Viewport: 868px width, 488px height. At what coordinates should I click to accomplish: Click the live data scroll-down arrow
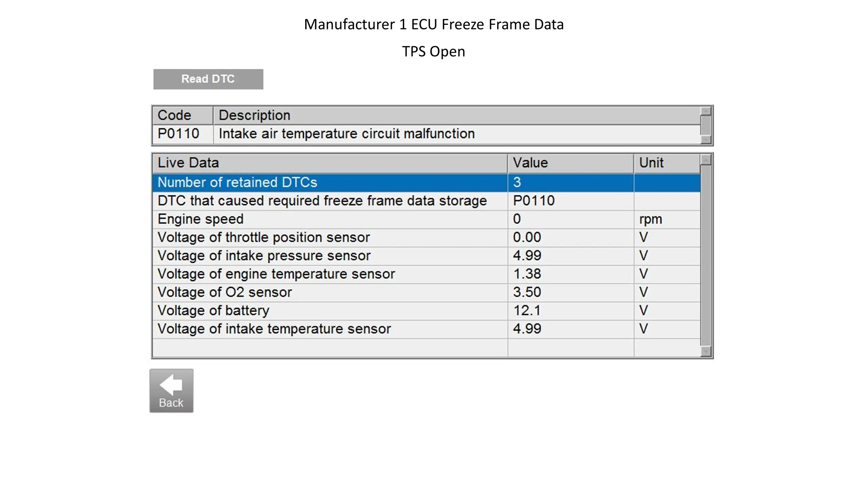click(x=706, y=352)
